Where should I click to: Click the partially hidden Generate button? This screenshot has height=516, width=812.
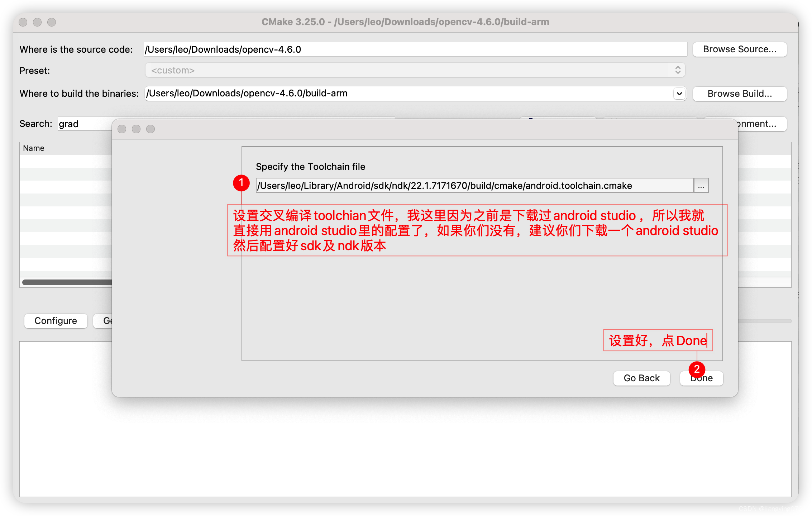[103, 321]
